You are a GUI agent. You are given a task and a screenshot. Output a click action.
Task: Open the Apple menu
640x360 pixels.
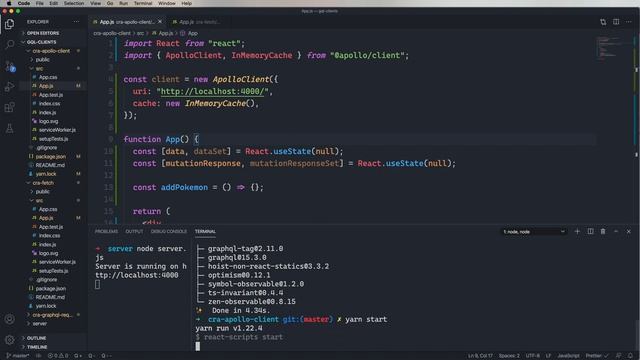[x=9, y=3]
